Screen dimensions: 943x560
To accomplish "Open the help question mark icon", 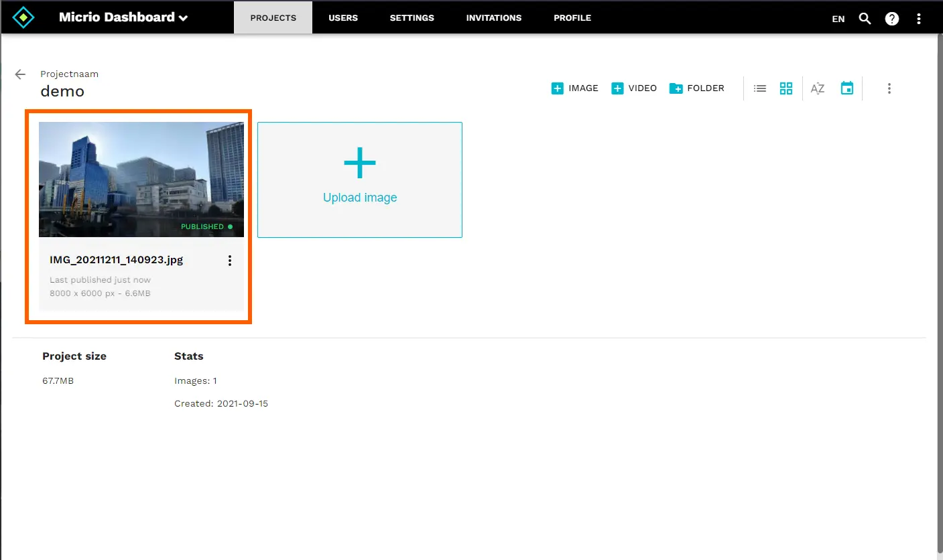I will coord(891,19).
